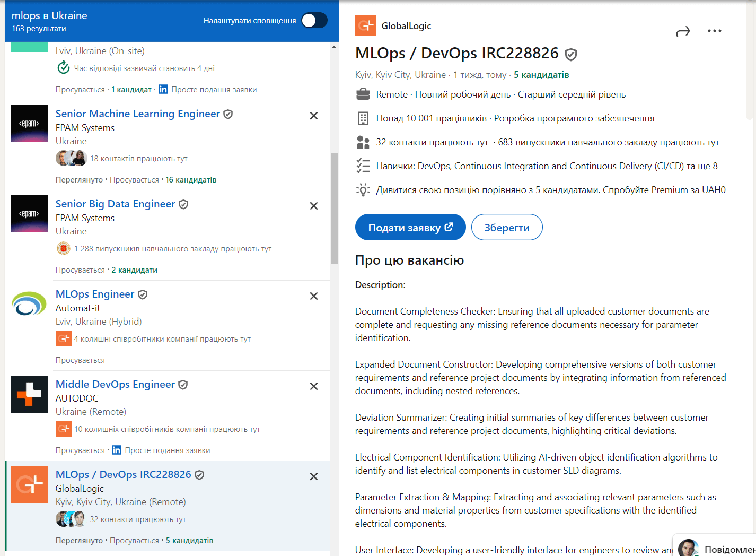Click the 163 результати results count
The image size is (756, 556).
pyautogui.click(x=39, y=29)
